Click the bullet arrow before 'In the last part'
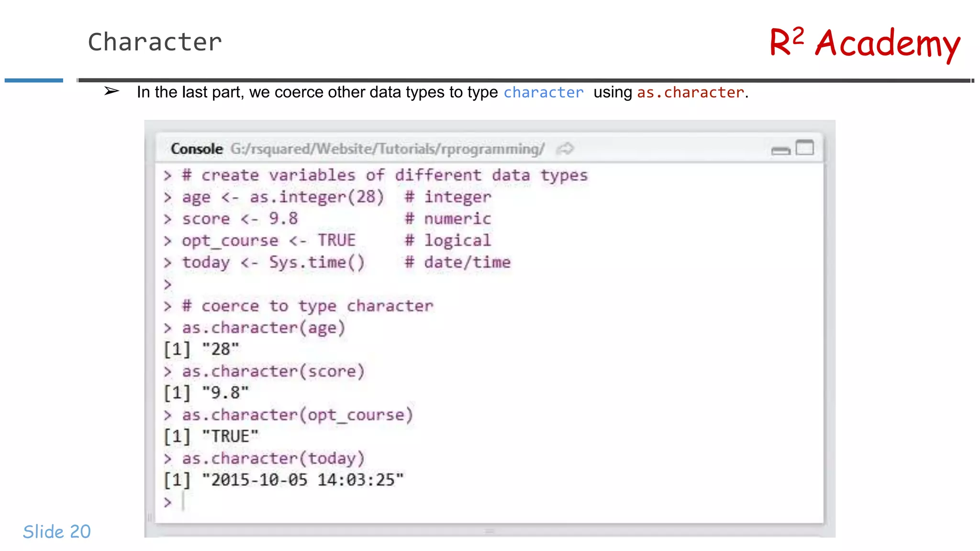The width and height of the screenshot is (980, 551). (111, 91)
